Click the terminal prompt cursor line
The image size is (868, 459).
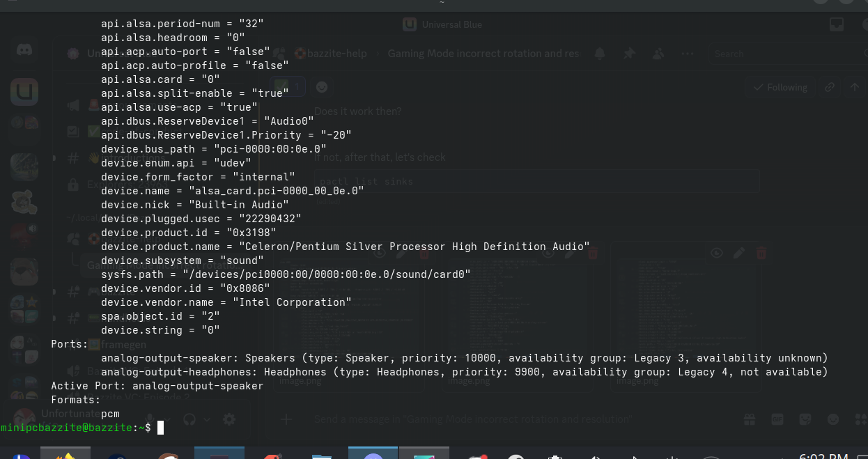point(82,427)
